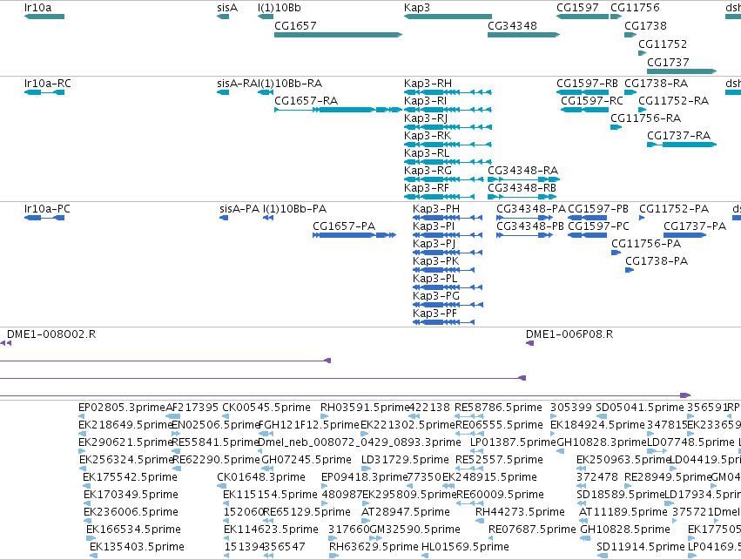Select the RH44273.5prime EST label
Viewport: 741px width, 560px height.
(520, 512)
